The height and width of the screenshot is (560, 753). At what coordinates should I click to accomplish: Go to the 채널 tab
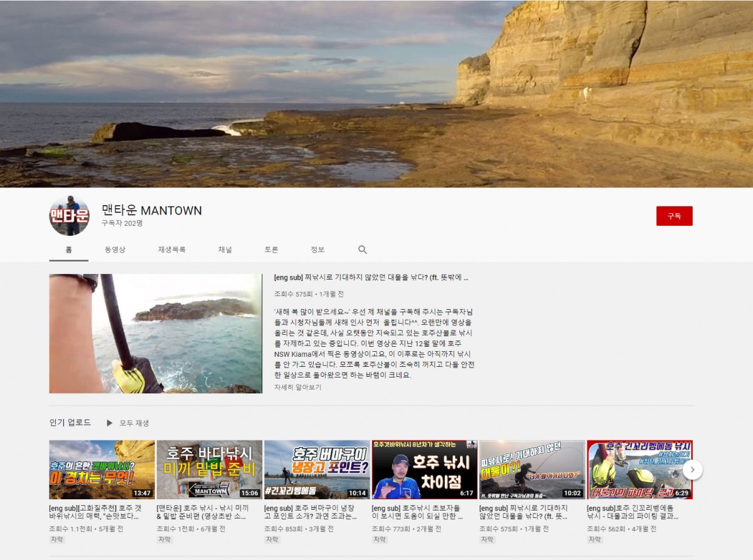pos(225,250)
